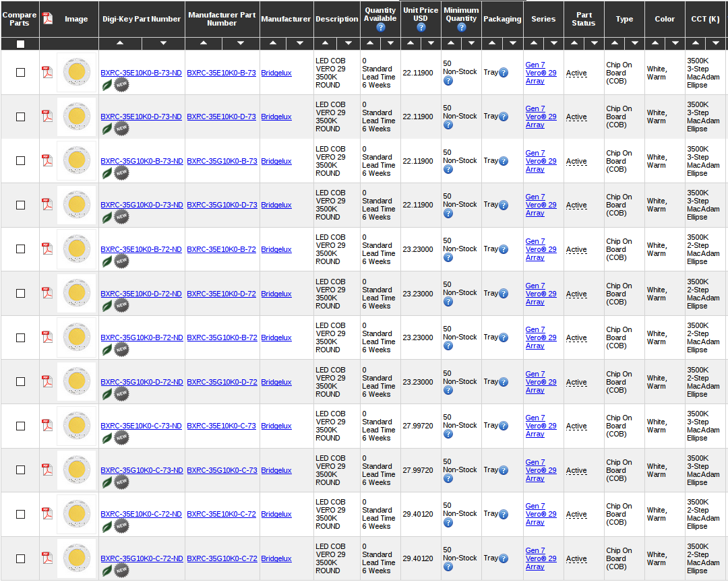Image resolution: width=728 pixels, height=582 pixels.
Task: Click the Minimum Quantity header help icon
Action: click(462, 28)
